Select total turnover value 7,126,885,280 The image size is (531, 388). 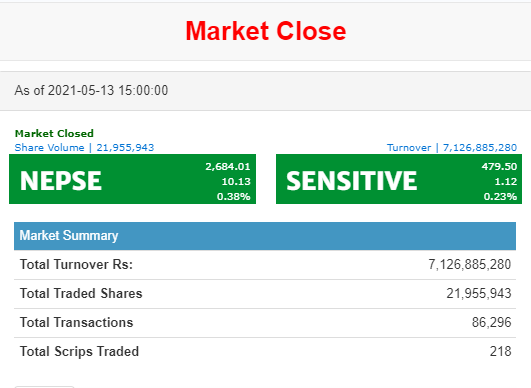[470, 264]
